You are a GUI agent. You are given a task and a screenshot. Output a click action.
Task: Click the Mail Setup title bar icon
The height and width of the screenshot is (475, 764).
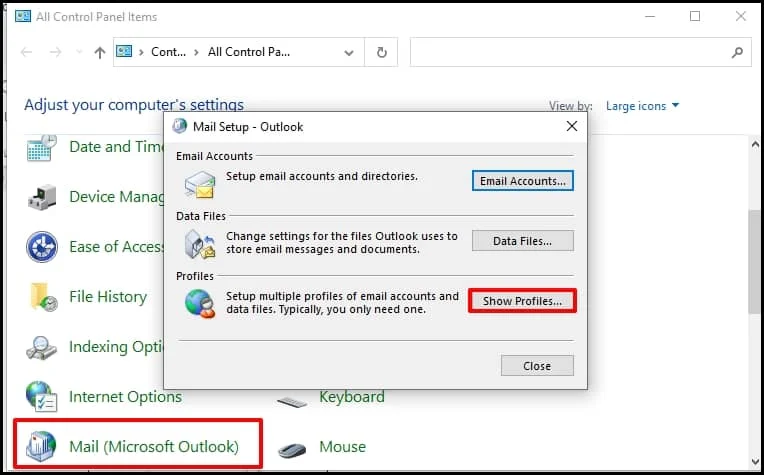179,126
